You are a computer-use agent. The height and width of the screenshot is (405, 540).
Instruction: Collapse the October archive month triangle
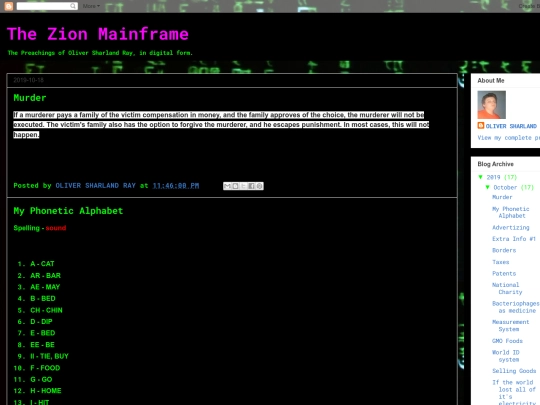point(488,187)
